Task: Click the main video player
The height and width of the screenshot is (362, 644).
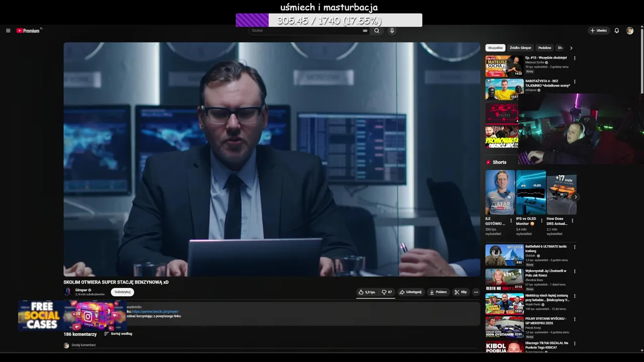Action: (x=272, y=159)
